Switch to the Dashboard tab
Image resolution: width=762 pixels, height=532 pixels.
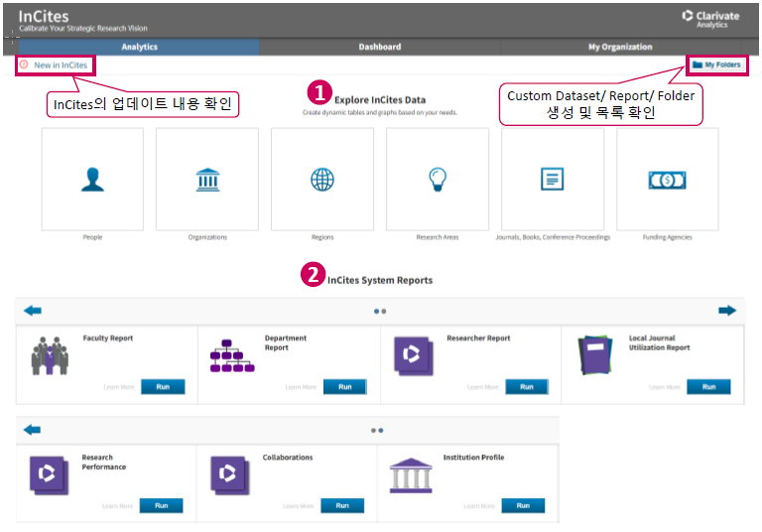tap(380, 47)
